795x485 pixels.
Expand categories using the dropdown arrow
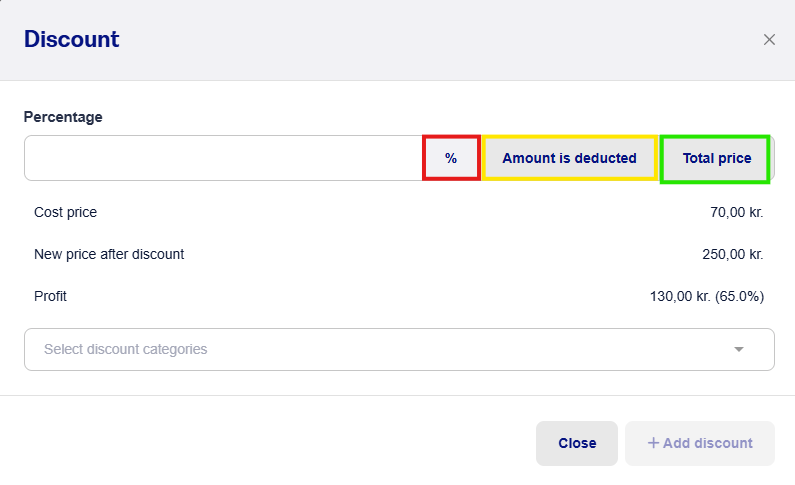click(x=739, y=349)
